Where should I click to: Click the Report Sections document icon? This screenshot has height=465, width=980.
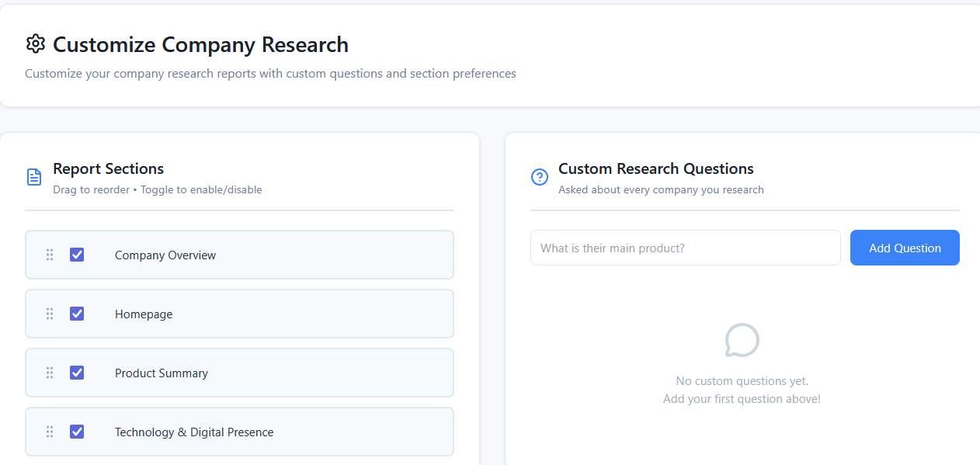34,177
